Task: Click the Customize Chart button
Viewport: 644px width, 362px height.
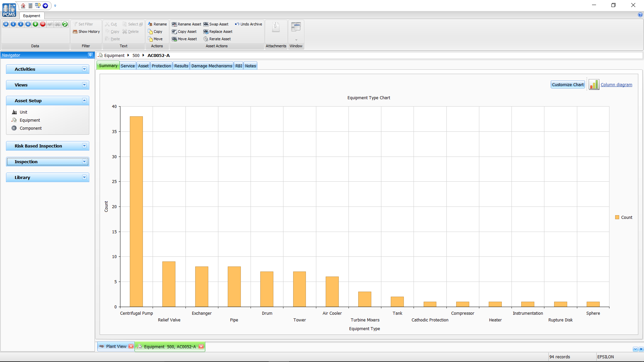Action: (x=568, y=84)
